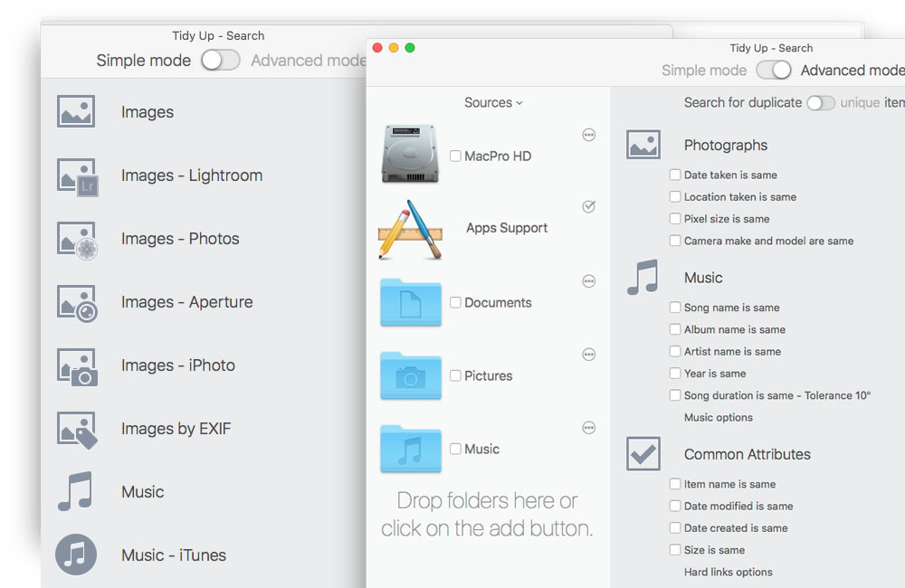Viewport: 905px width, 588px height.
Task: Open the Images - iPhoto icon in the back window
Action: coord(77,367)
